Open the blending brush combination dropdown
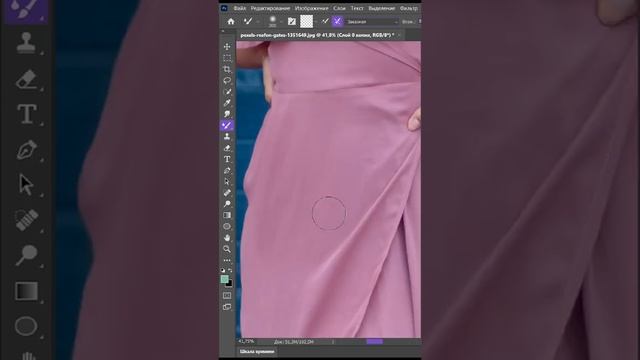Screen dimensions: 640x360 point(372,22)
